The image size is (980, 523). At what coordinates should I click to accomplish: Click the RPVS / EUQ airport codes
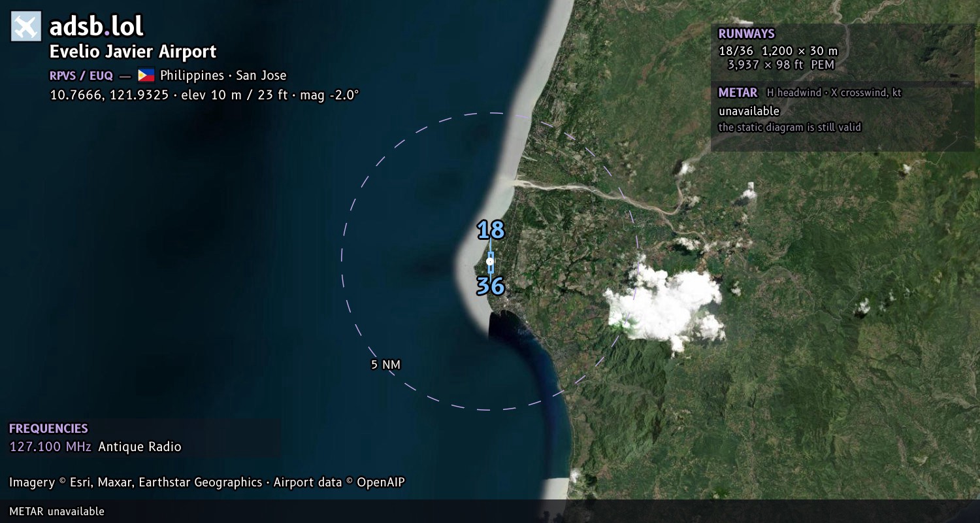click(x=81, y=76)
